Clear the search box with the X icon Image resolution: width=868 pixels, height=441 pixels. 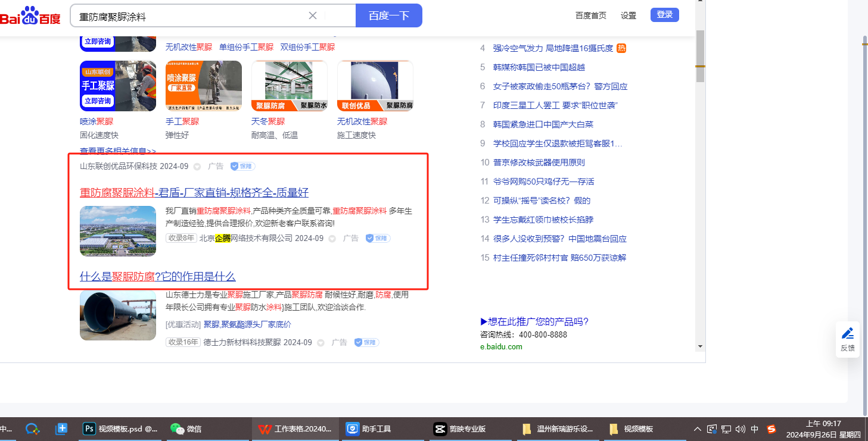313,15
